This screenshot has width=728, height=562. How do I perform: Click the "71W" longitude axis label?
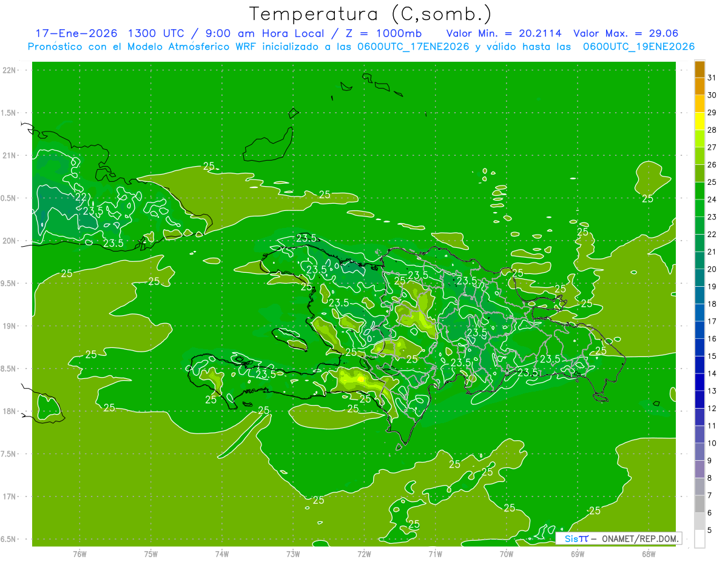[435, 554]
